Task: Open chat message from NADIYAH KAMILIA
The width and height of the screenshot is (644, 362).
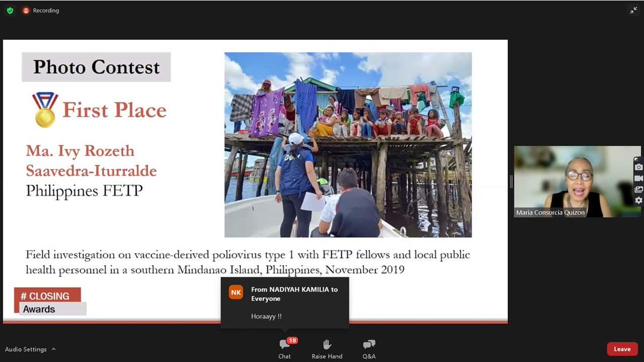Action: 285,303
